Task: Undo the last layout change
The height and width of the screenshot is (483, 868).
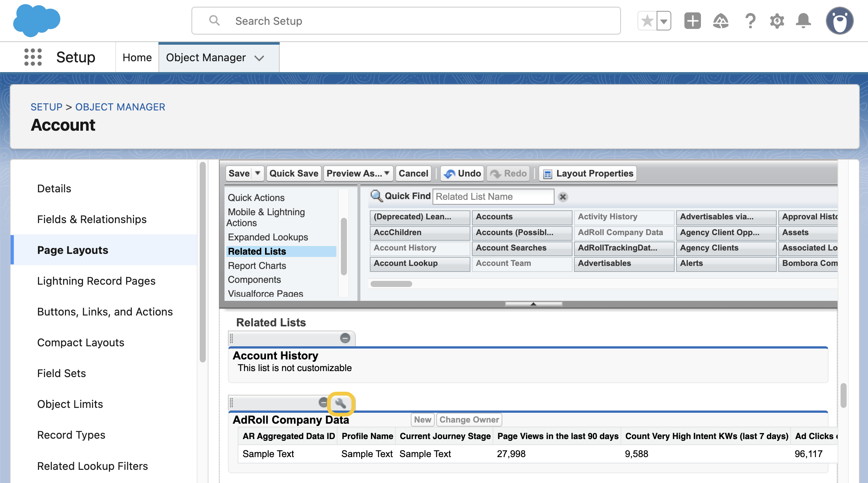Action: pos(463,174)
